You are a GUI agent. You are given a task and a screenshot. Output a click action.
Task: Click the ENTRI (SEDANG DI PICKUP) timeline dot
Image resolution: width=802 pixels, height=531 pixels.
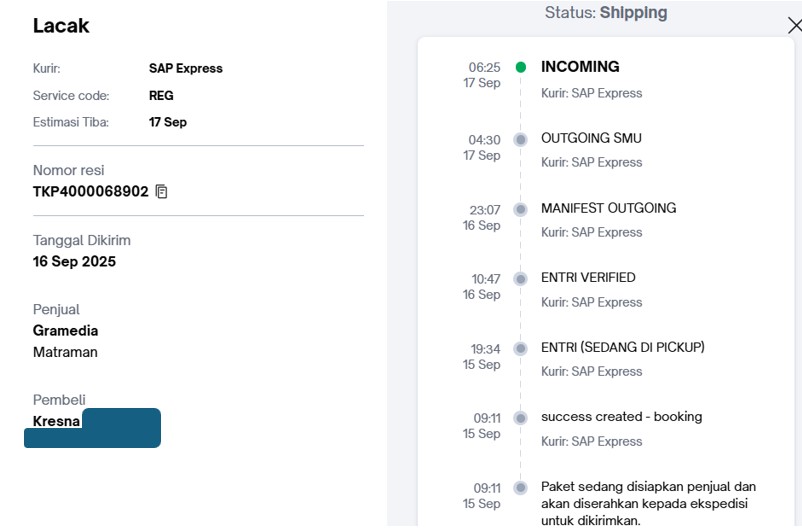(x=521, y=348)
